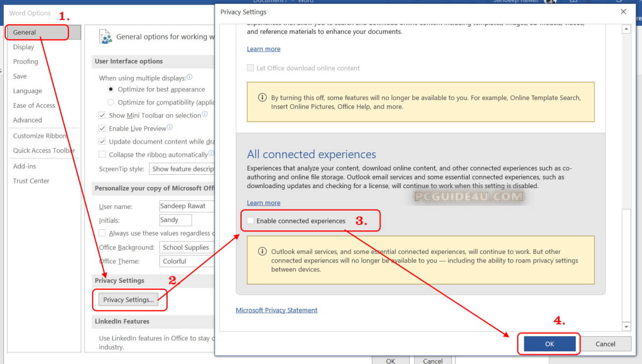Click scroll down arrow in Privacy Settings
The height and width of the screenshot is (364, 642).
click(626, 326)
